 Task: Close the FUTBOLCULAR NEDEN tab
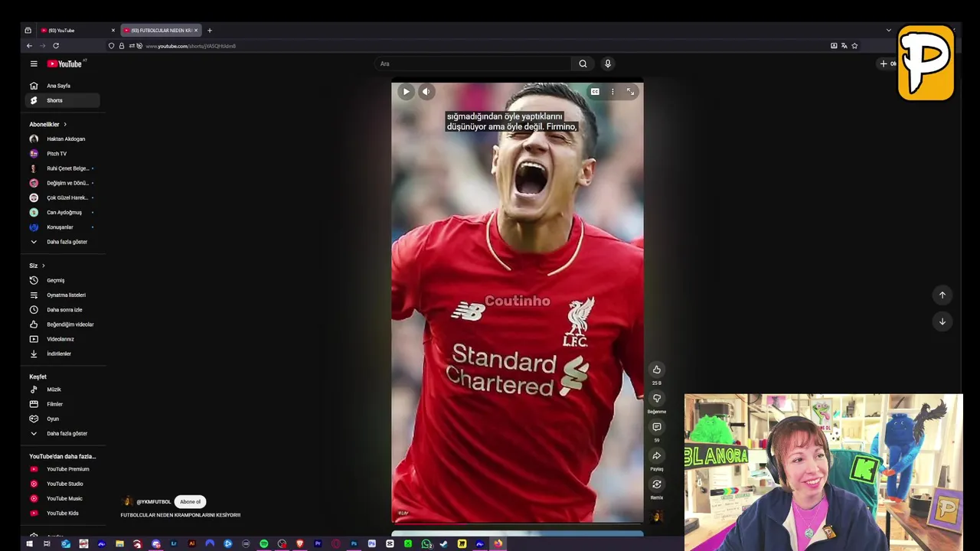pos(196,31)
